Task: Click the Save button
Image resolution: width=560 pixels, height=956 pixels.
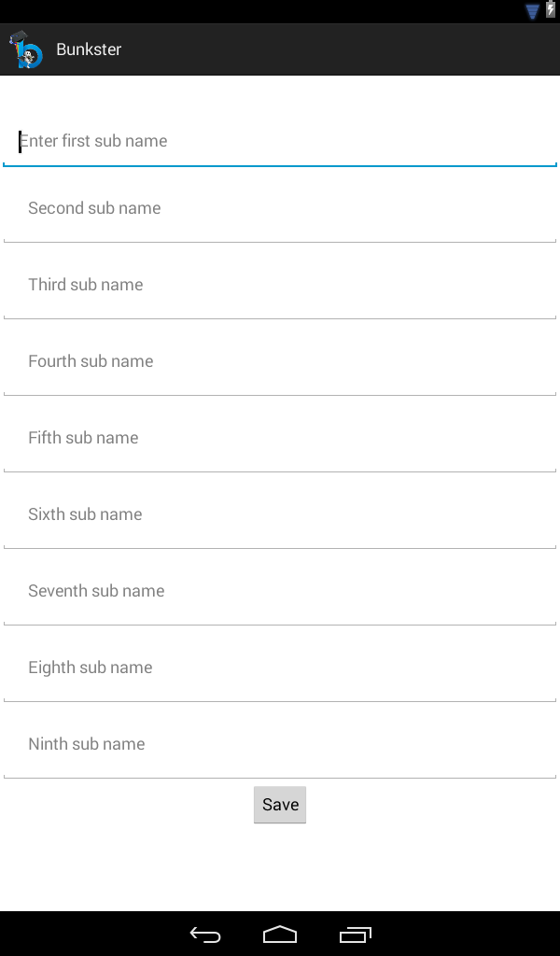Action: click(280, 805)
